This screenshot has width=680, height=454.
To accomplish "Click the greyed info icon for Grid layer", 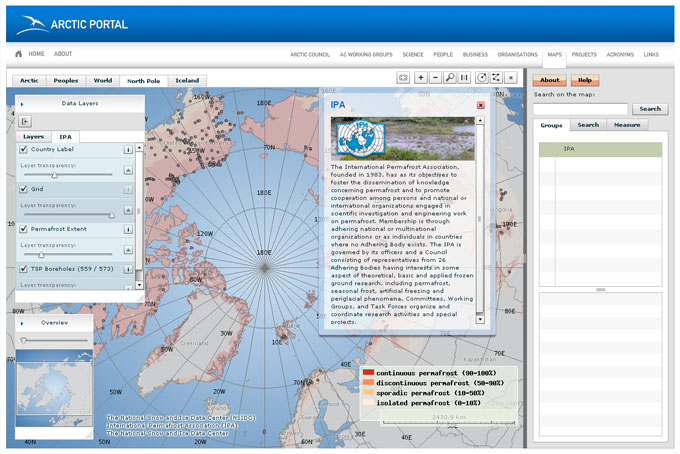I will pos(128,189).
